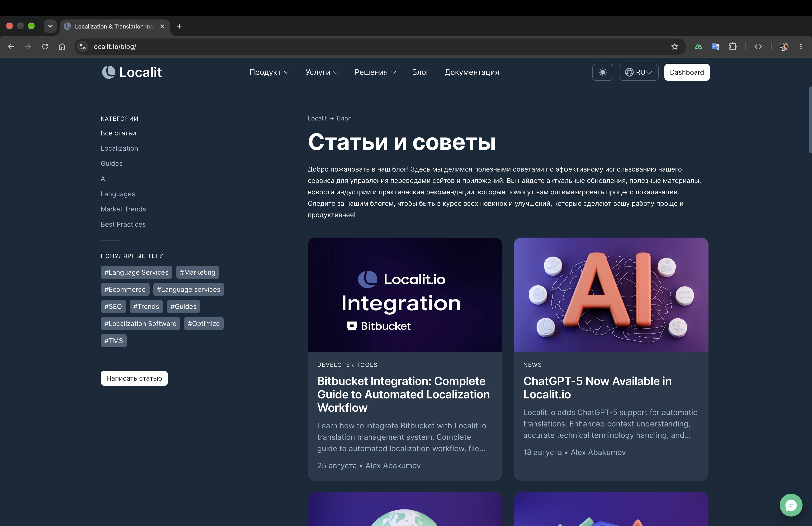Viewport: 812px width, 526px height.
Task: Open the Блог nav item
Action: click(x=420, y=72)
